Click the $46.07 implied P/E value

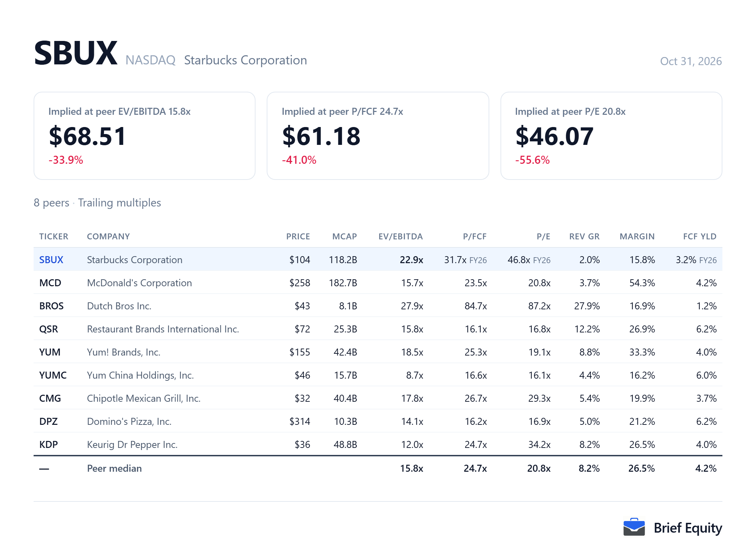coord(554,136)
